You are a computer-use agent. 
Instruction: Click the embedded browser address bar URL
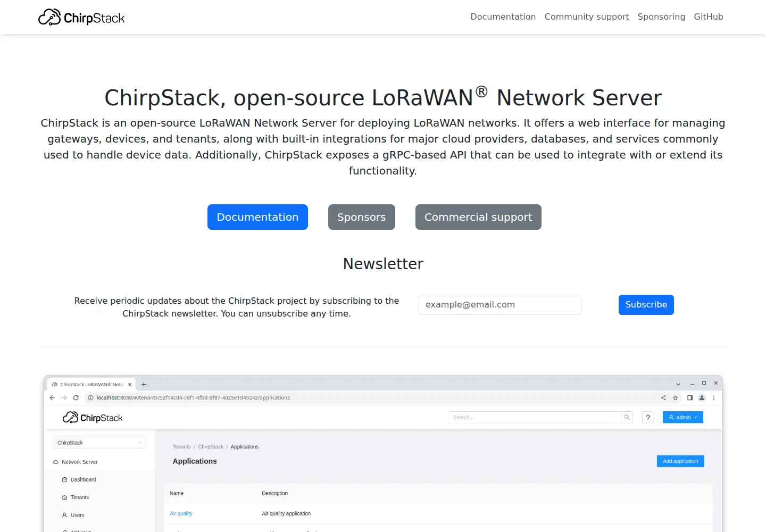tap(193, 397)
